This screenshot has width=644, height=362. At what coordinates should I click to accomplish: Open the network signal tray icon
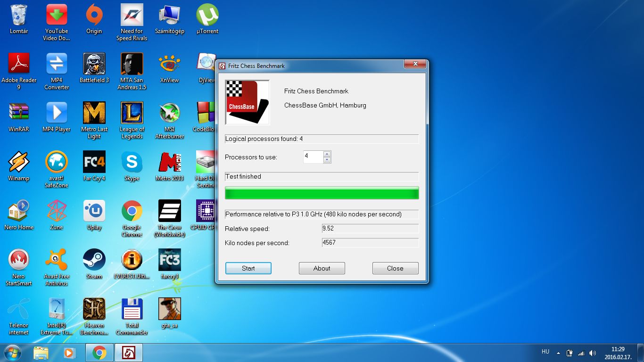(581, 353)
